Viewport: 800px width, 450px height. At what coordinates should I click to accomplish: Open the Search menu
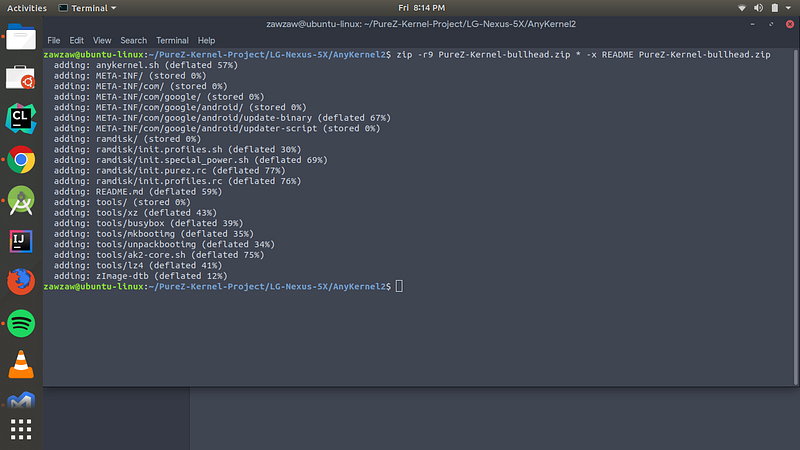(x=134, y=40)
